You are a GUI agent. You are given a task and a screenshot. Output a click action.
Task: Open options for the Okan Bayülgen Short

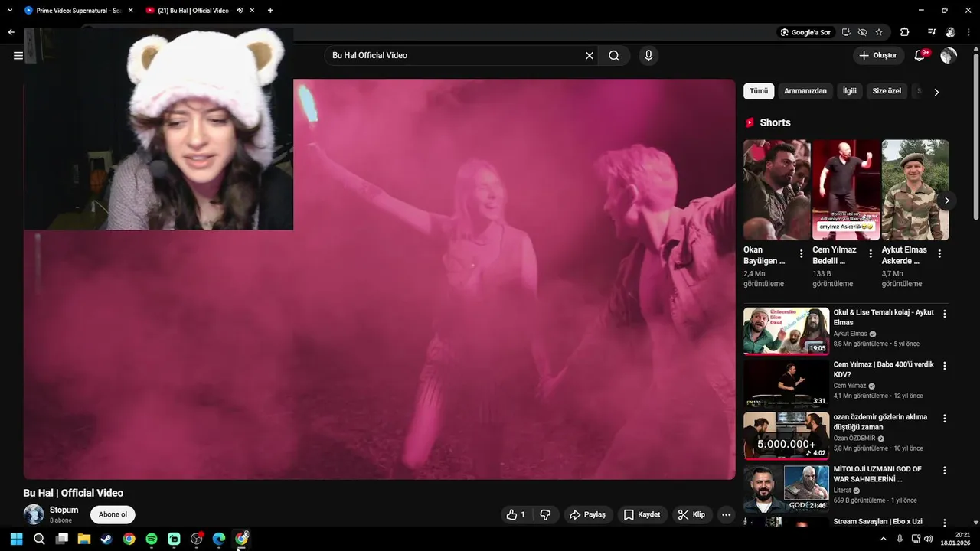(802, 253)
